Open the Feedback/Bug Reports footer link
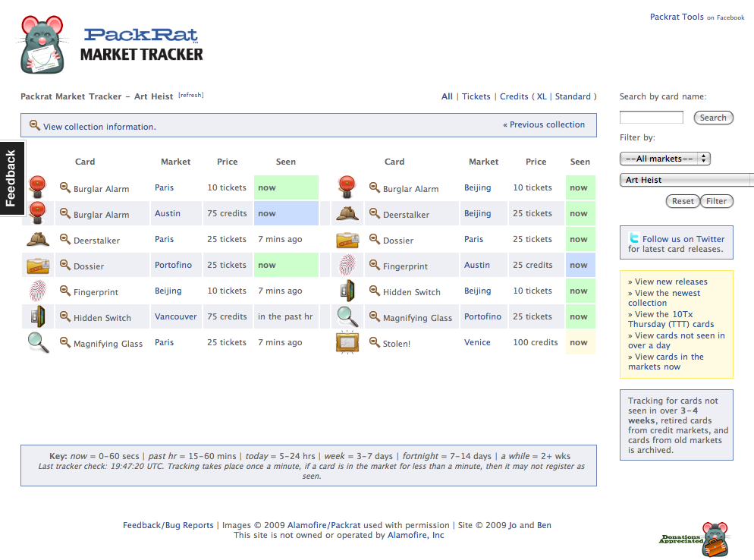 click(168, 525)
